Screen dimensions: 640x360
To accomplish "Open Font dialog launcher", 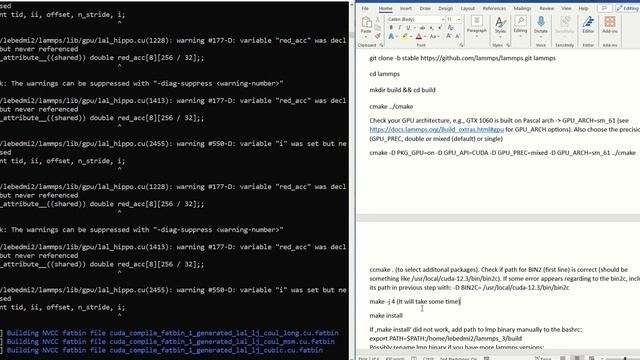I will [x=462, y=45].
